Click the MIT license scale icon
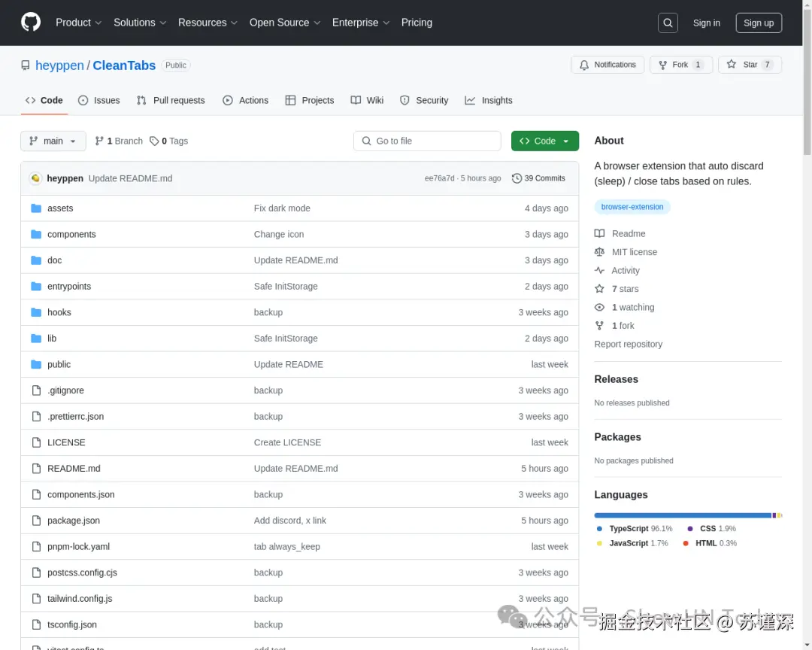812x650 pixels. click(599, 252)
